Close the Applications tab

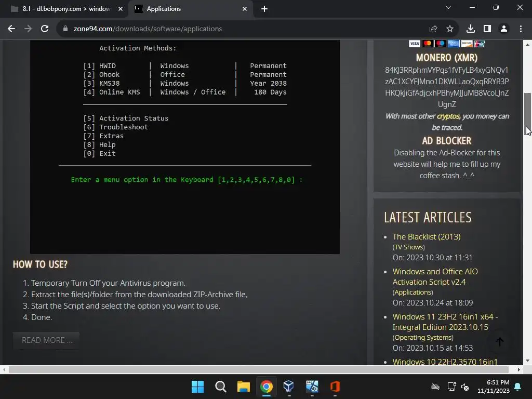coord(245,9)
